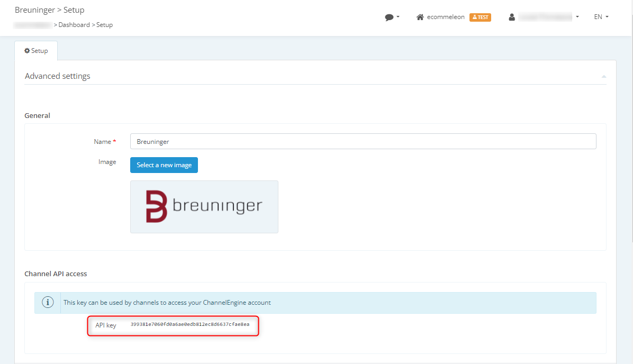Open Dashboard breadcrumb link
This screenshot has width=633, height=364.
(x=74, y=25)
